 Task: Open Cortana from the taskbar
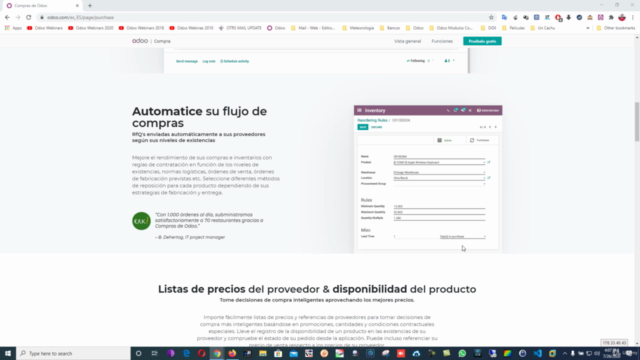138,353
